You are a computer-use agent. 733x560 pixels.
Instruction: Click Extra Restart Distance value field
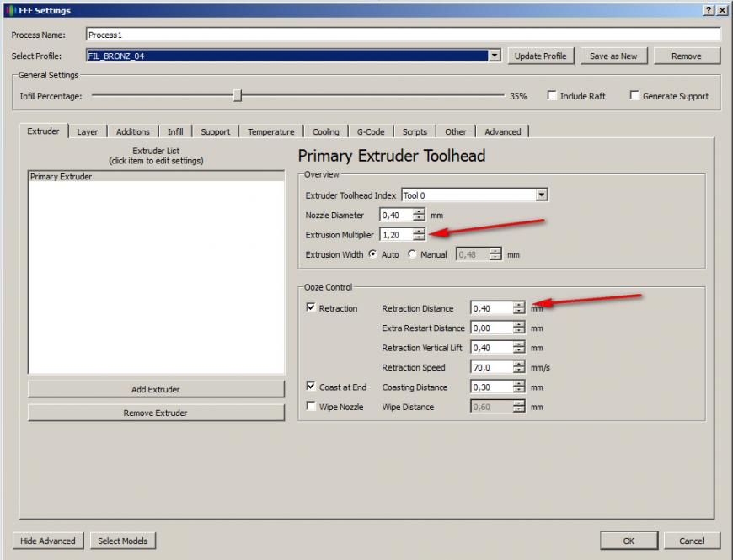click(492, 328)
